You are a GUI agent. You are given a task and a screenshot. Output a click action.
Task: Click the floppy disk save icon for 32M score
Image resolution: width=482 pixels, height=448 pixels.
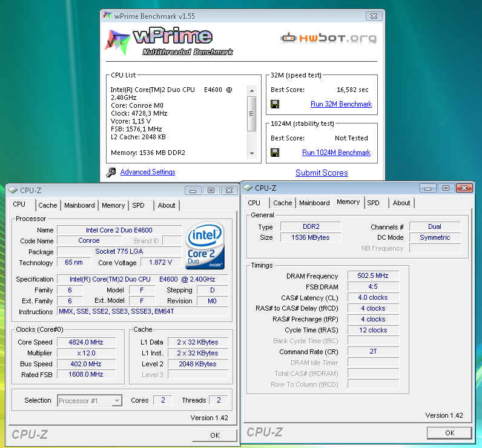point(275,104)
